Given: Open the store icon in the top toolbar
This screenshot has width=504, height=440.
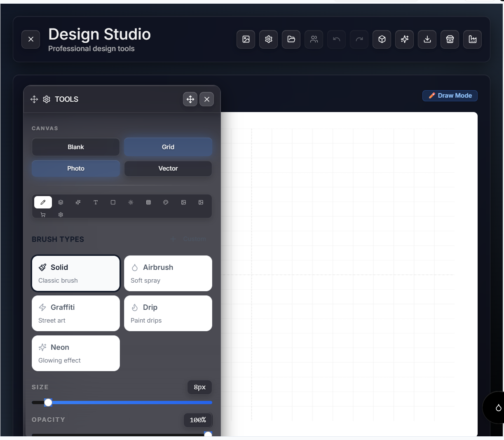Looking at the screenshot, I should tap(450, 39).
